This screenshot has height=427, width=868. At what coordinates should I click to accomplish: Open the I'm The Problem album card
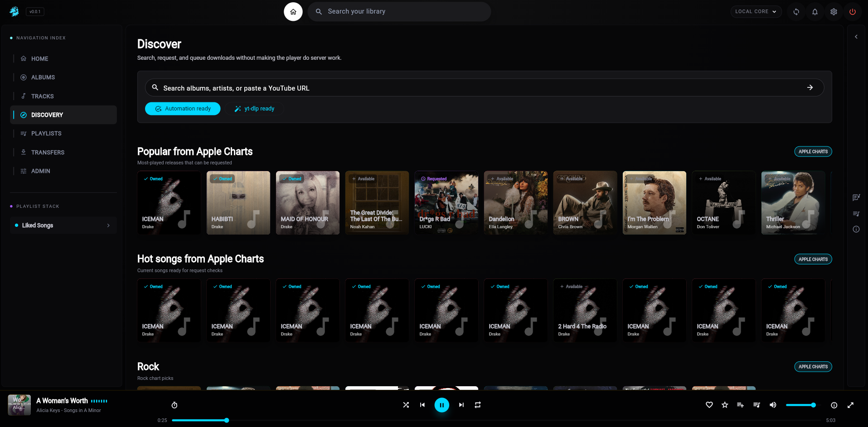655,203
